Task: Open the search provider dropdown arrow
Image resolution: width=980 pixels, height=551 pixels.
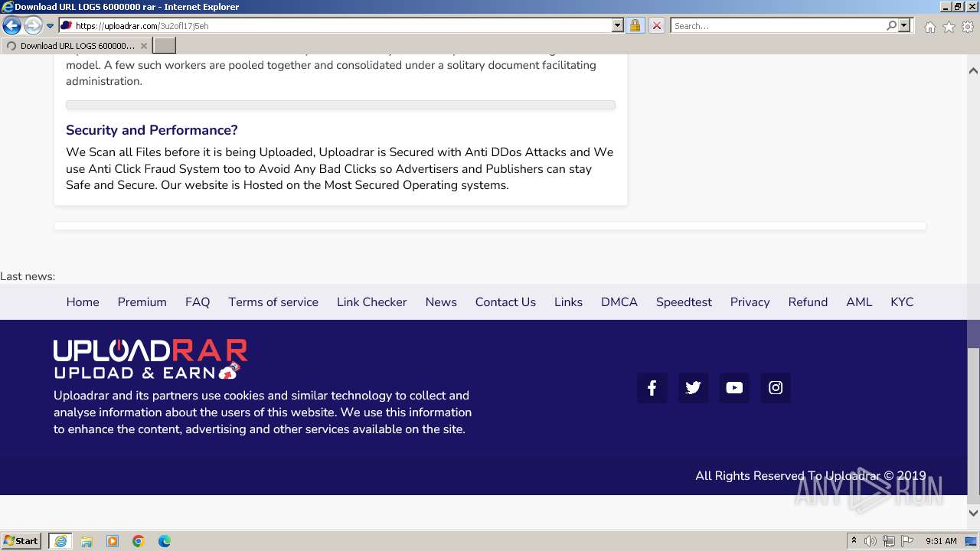Action: pos(904,26)
